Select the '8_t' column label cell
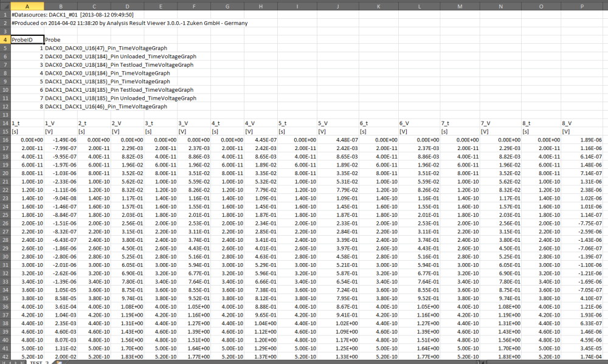Screen dimensions: 608x364 [541, 123]
